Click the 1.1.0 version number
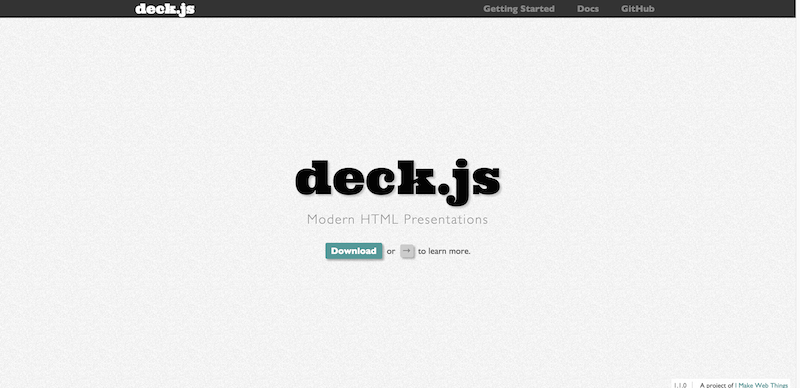The image size is (800, 388). 680,385
